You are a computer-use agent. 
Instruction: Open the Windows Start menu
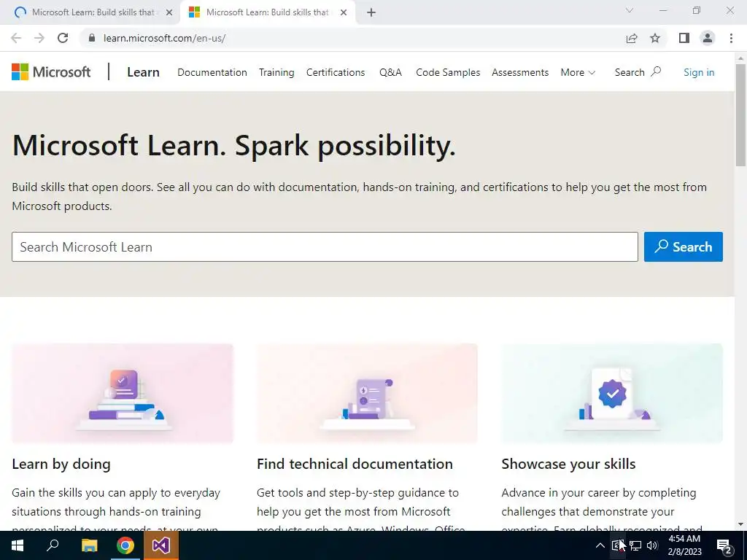[x=18, y=545]
